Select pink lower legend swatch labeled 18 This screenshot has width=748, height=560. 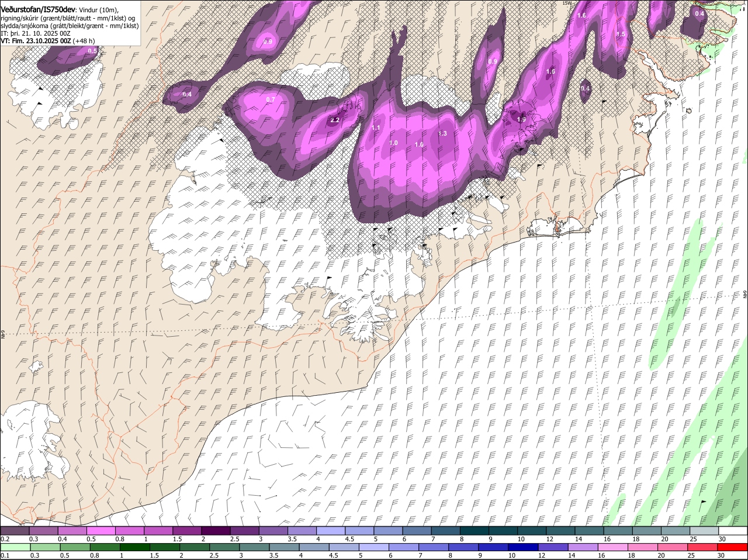tap(643, 547)
